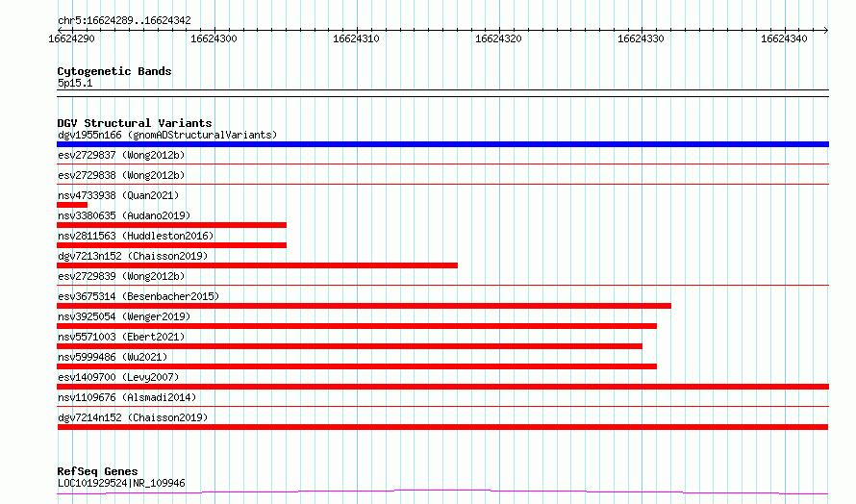
Task: Click the Cytogenetic Bands track heading
Action: pyautogui.click(x=114, y=71)
